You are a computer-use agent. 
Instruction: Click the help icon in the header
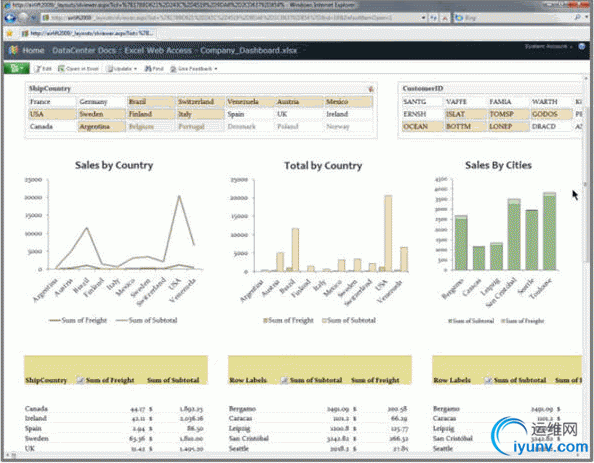pos(582,47)
